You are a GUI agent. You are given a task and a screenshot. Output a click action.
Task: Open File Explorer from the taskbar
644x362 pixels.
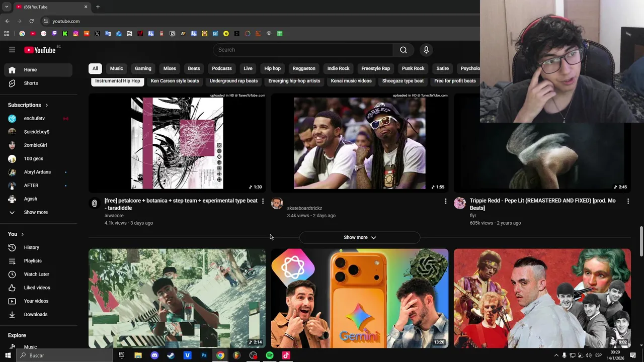(138, 355)
